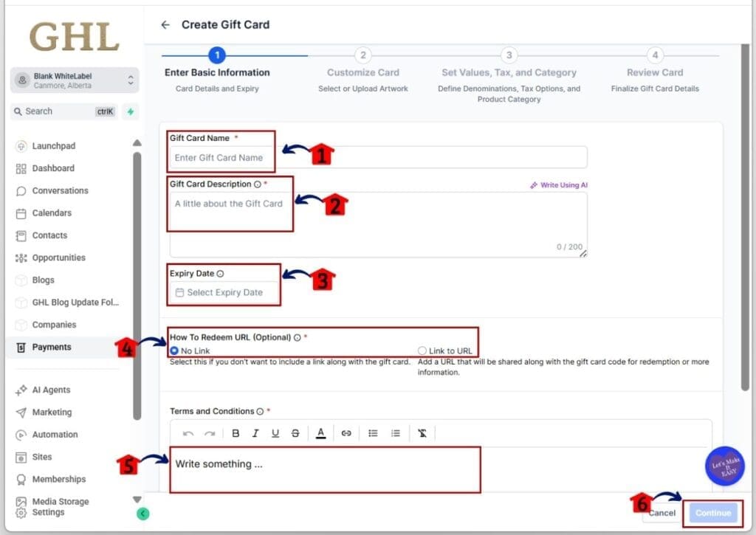Click the clear formatting icon
Screen dimensions: 756x535
click(x=422, y=433)
